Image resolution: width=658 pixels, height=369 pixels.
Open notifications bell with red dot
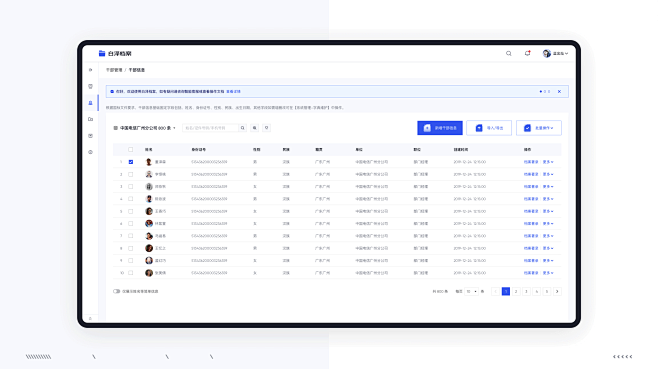(x=527, y=53)
